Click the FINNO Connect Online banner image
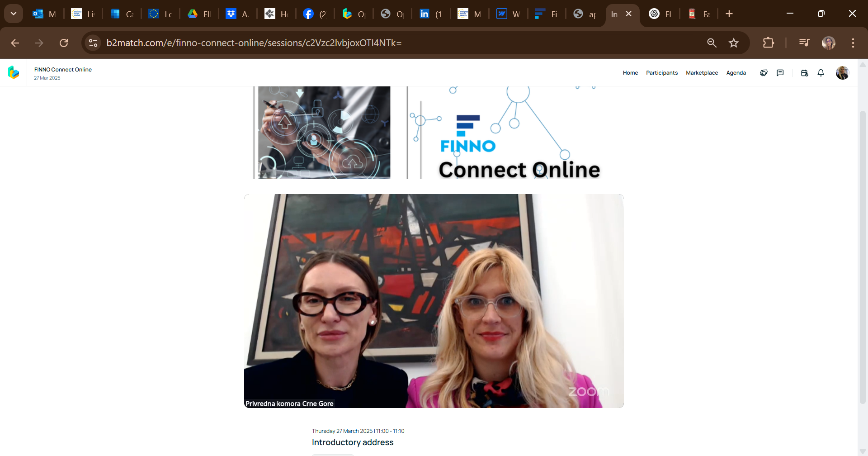 click(433, 133)
